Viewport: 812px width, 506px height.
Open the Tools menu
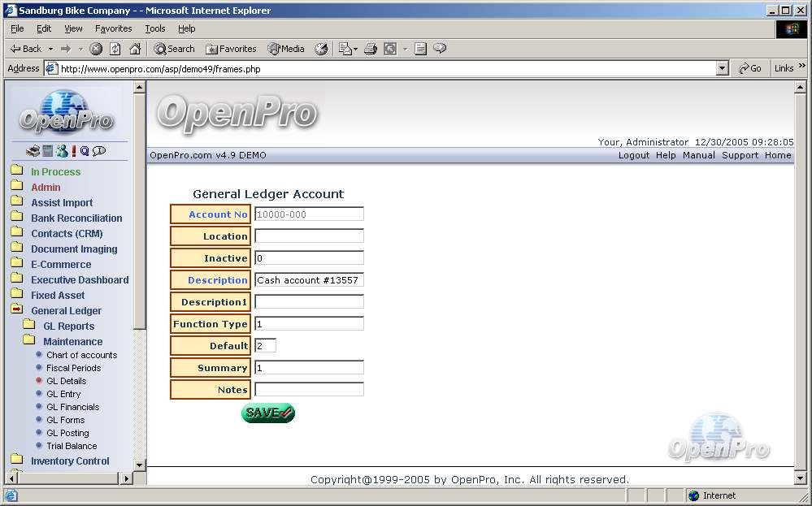154,28
